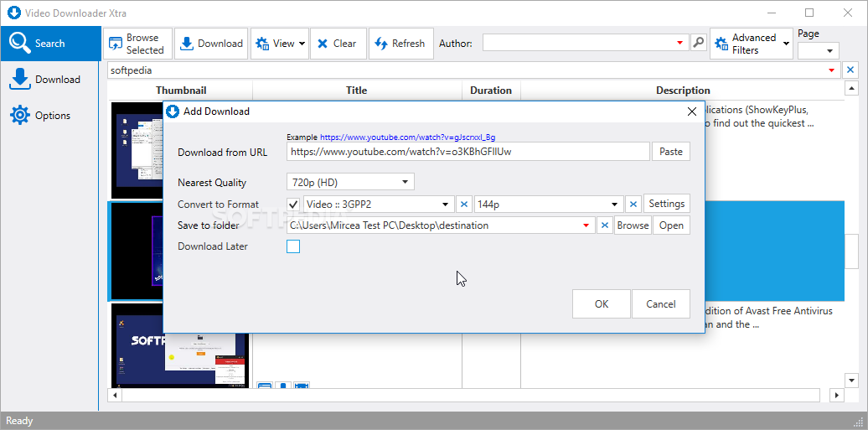Clear search query with X icon

click(x=850, y=70)
